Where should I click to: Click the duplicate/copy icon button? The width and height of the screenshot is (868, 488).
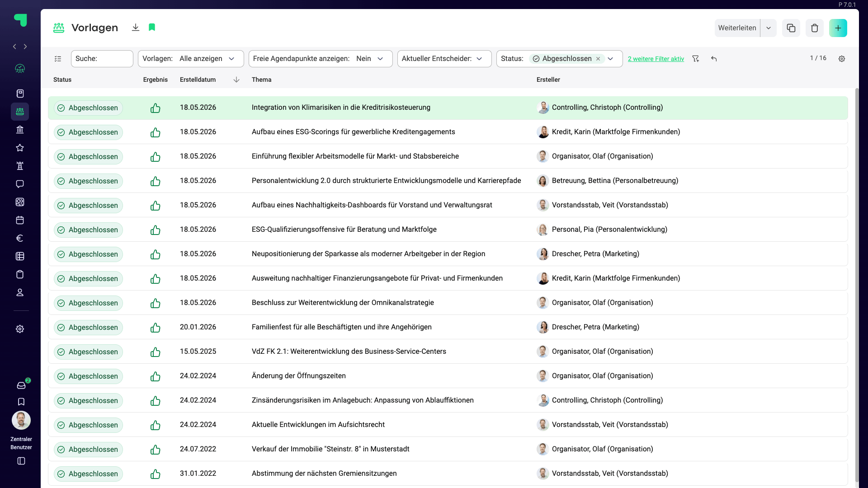[791, 28]
